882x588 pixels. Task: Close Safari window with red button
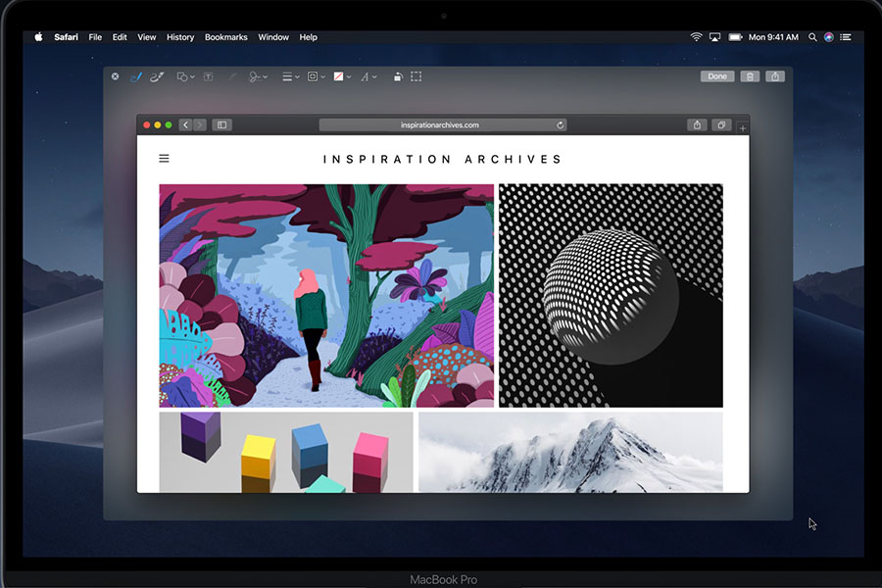pos(147,124)
